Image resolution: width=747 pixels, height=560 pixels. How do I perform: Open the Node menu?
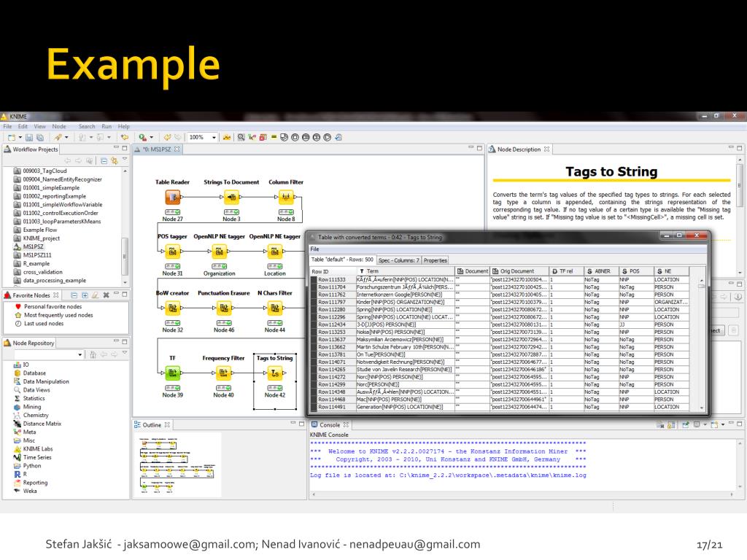(59, 127)
